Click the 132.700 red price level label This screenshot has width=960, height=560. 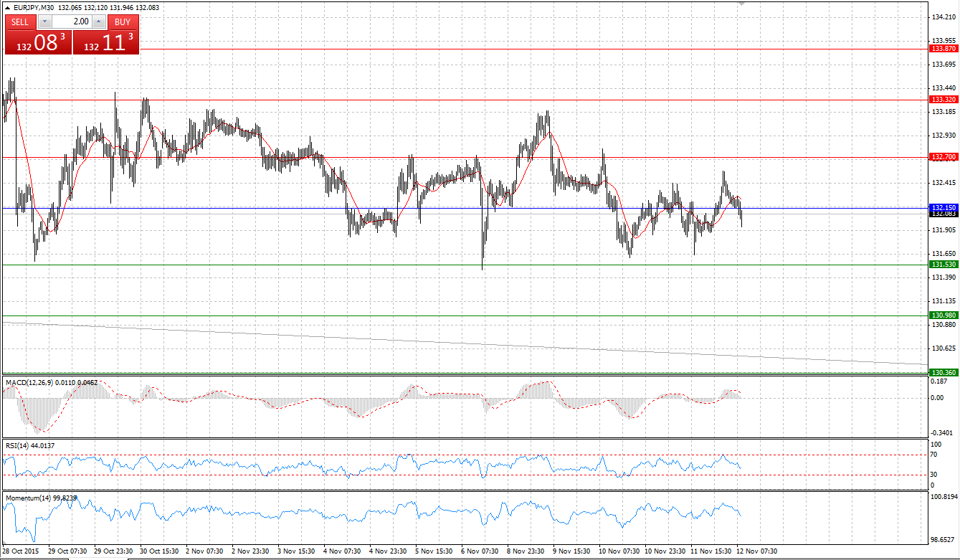[x=943, y=156]
